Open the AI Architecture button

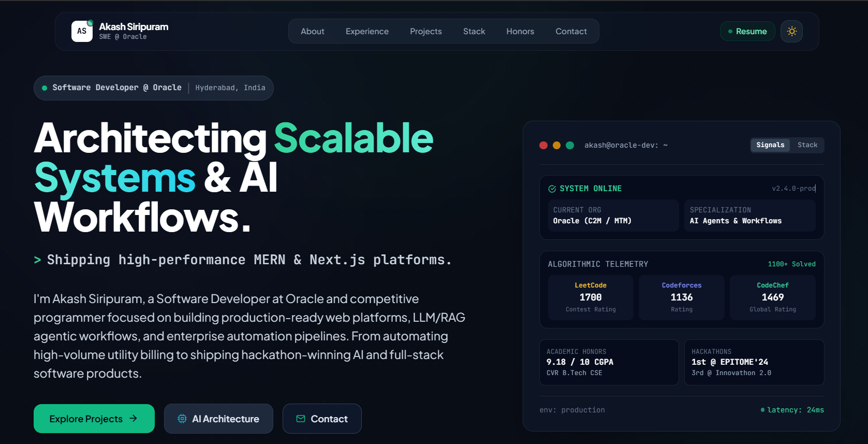tap(218, 419)
